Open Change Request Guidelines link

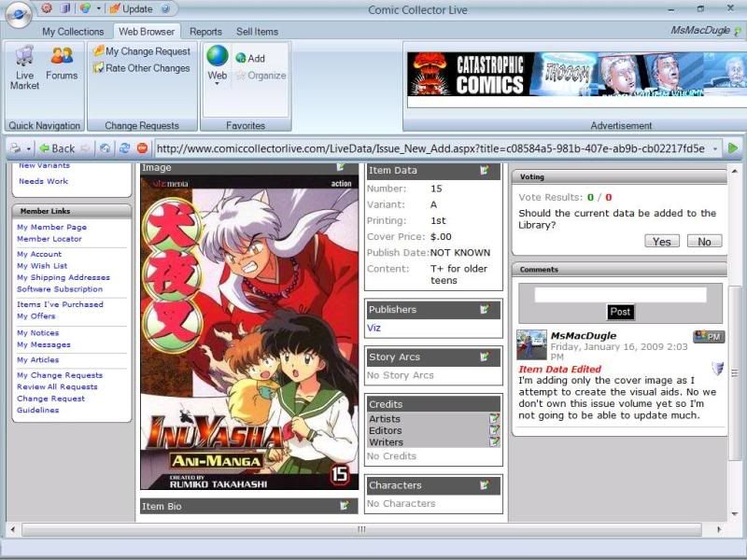[x=51, y=404]
